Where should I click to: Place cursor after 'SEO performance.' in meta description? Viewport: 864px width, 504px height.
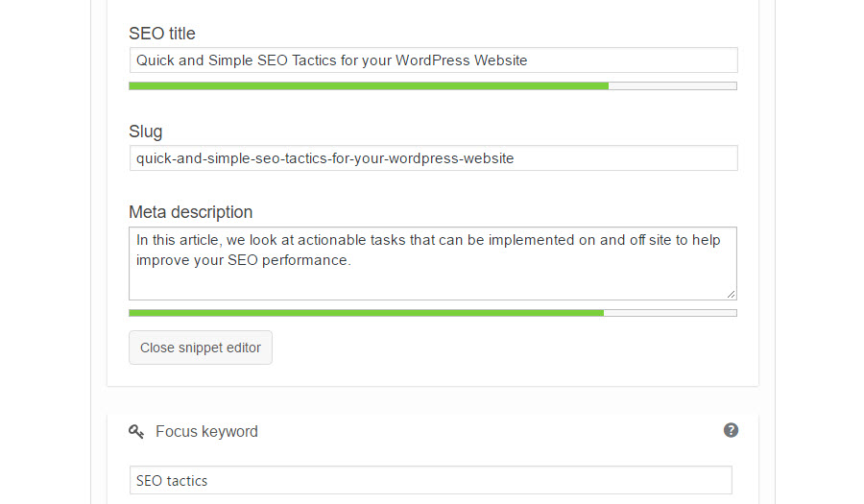pos(351,260)
